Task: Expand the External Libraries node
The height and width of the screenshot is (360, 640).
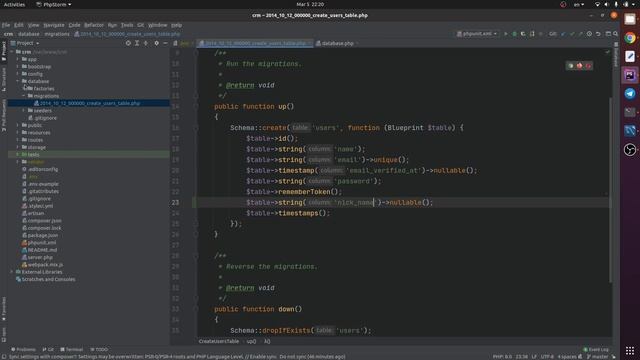Action: point(12,272)
